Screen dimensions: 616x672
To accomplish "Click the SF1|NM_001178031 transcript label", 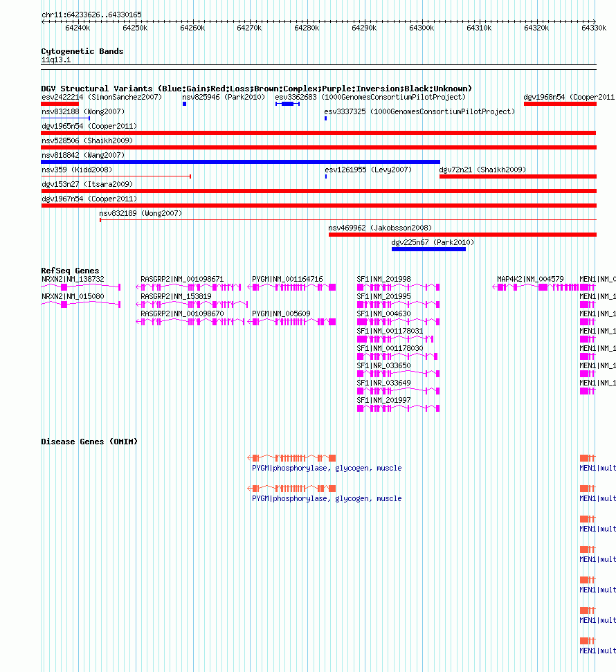I will (390, 332).
